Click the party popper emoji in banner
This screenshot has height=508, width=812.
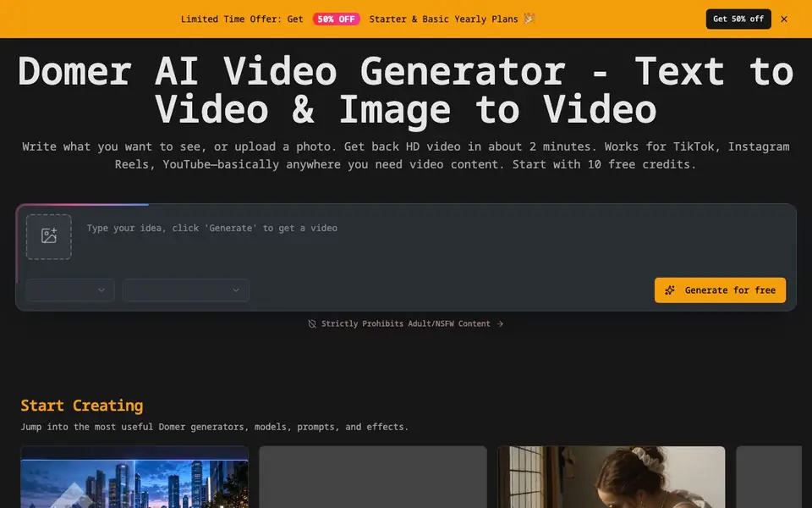[529, 19]
